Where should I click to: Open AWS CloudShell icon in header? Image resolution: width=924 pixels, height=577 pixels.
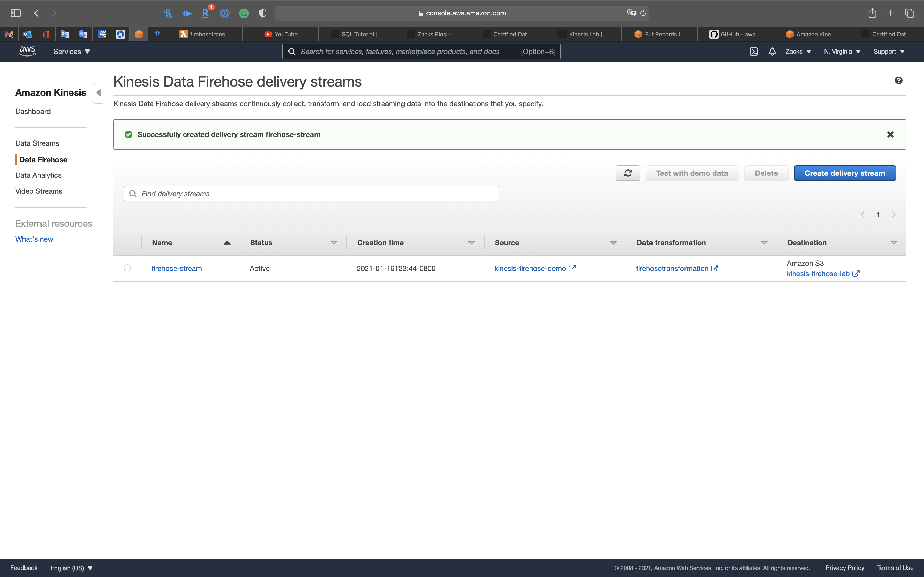753,52
